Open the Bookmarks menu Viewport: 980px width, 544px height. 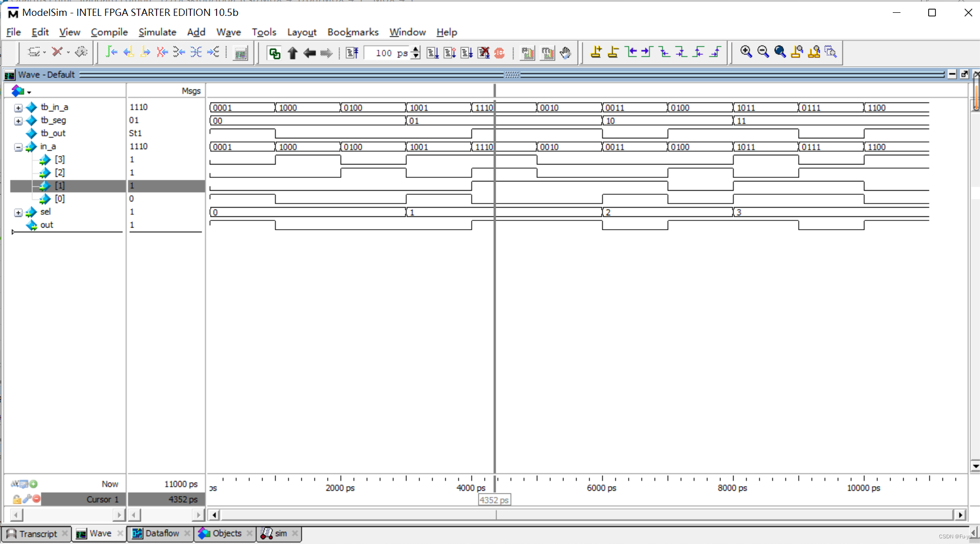pos(353,32)
